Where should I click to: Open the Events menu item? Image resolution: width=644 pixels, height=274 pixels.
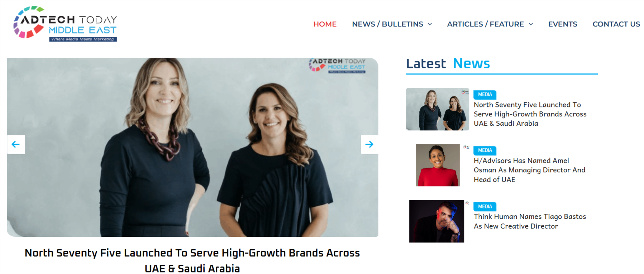click(x=562, y=24)
